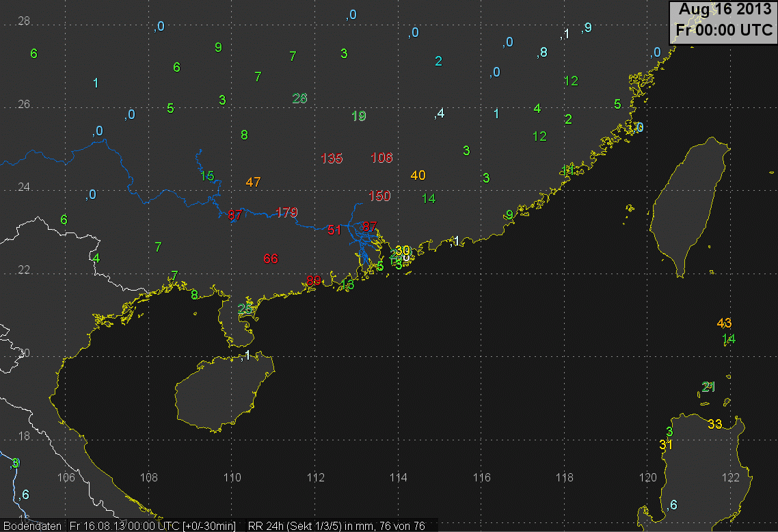
Task: Select the green 15 station reading
Action: [207, 176]
